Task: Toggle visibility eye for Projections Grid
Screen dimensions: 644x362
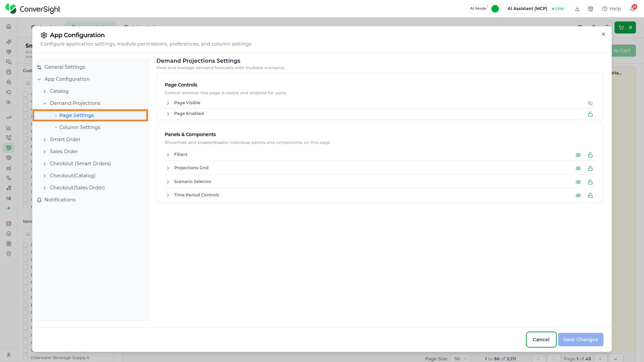Action: tap(578, 168)
